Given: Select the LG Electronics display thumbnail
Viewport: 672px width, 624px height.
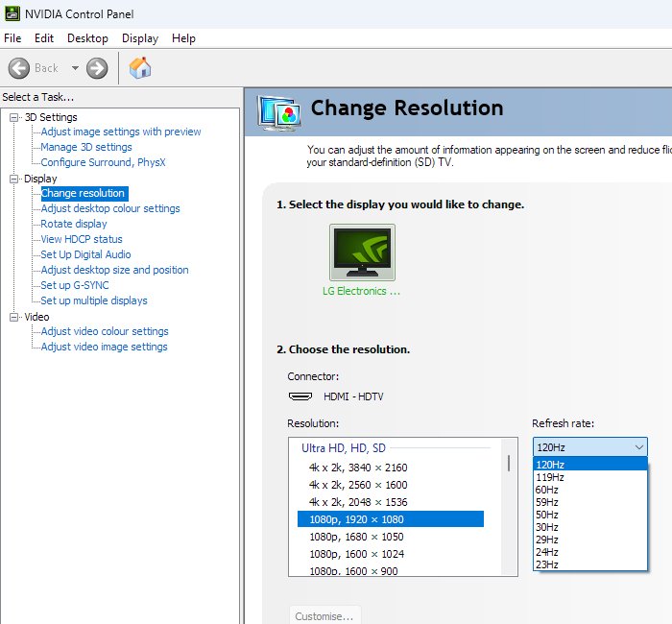Looking at the screenshot, I should click(362, 252).
